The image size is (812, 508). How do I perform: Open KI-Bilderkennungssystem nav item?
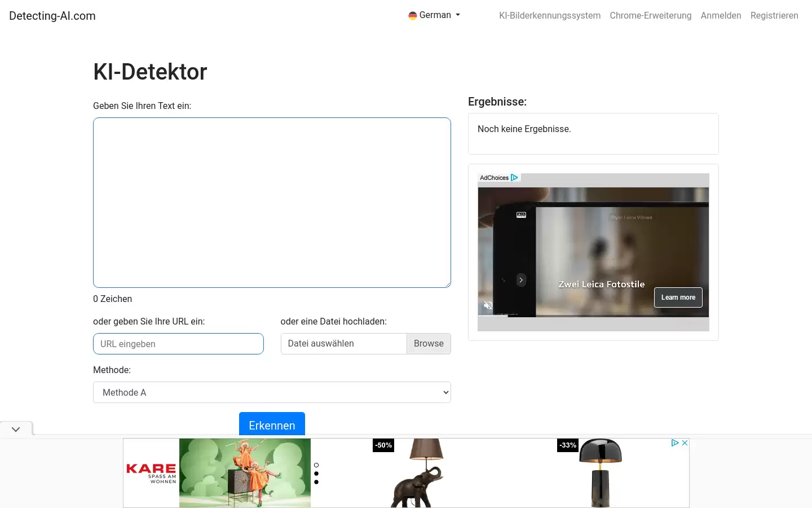550,16
